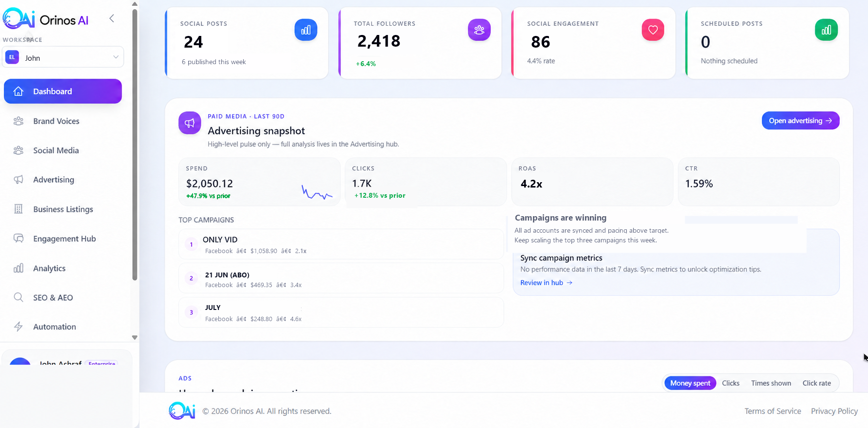Viewport: 868px width, 428px height.
Task: Open the Terms of Service link
Action: click(773, 411)
